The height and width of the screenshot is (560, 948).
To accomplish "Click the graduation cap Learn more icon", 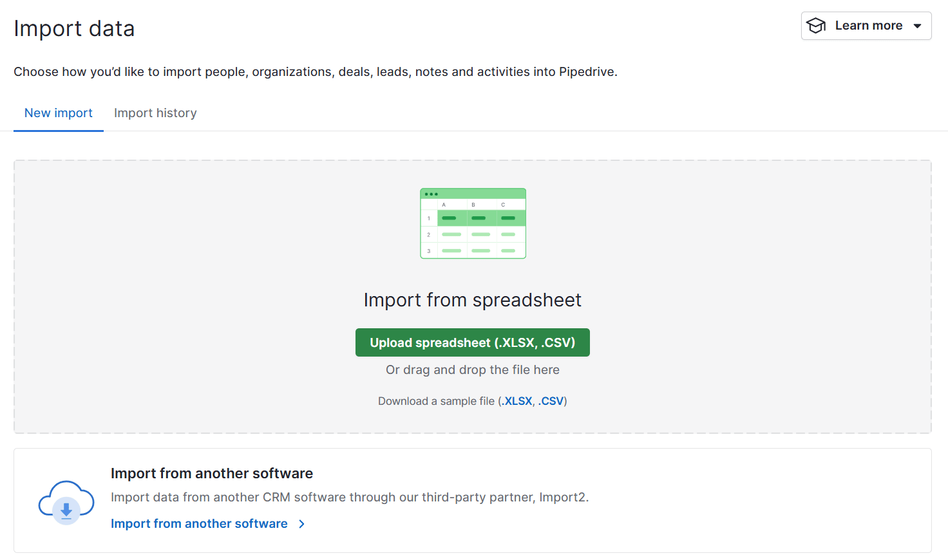I will pos(816,26).
